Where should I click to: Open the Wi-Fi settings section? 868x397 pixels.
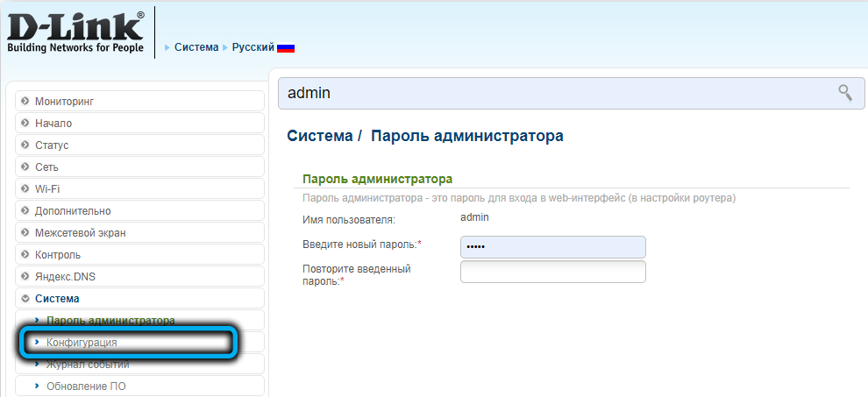pyautogui.click(x=47, y=189)
